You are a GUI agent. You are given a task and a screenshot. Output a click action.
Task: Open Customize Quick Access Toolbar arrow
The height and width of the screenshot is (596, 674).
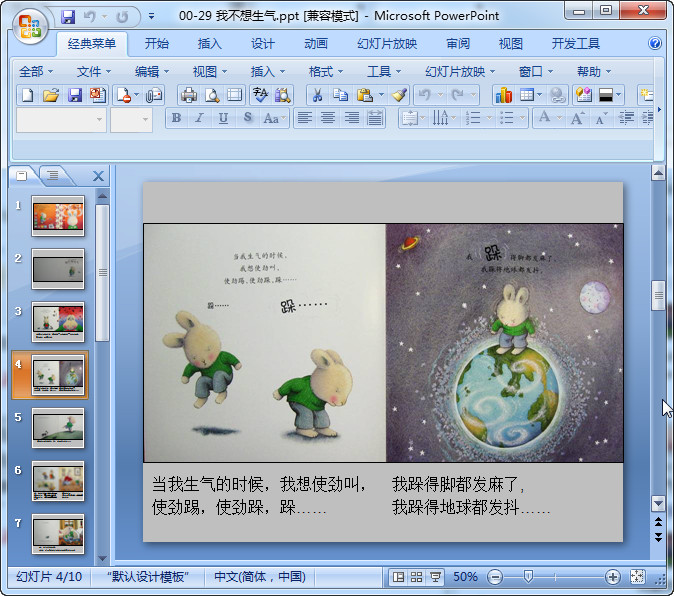point(151,17)
